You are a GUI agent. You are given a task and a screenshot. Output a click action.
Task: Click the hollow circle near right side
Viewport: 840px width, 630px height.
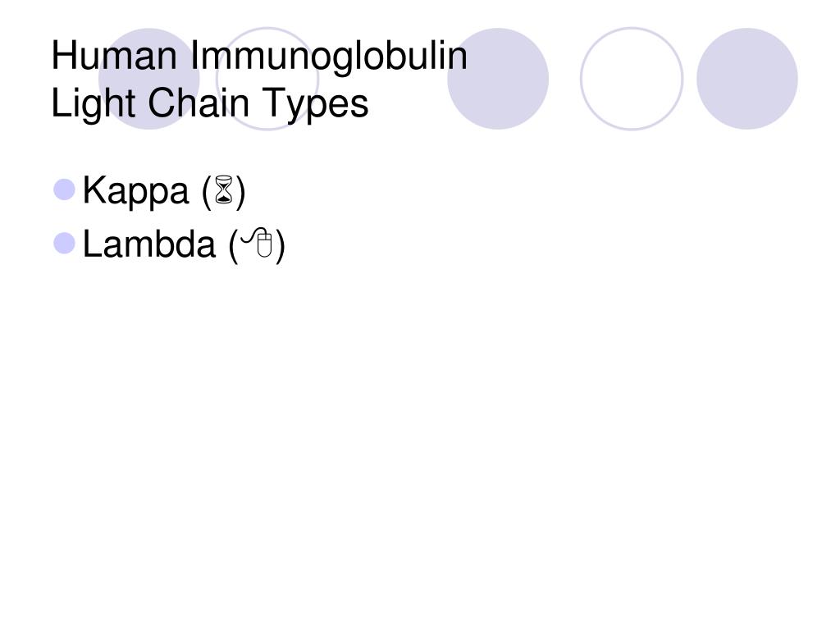point(632,79)
